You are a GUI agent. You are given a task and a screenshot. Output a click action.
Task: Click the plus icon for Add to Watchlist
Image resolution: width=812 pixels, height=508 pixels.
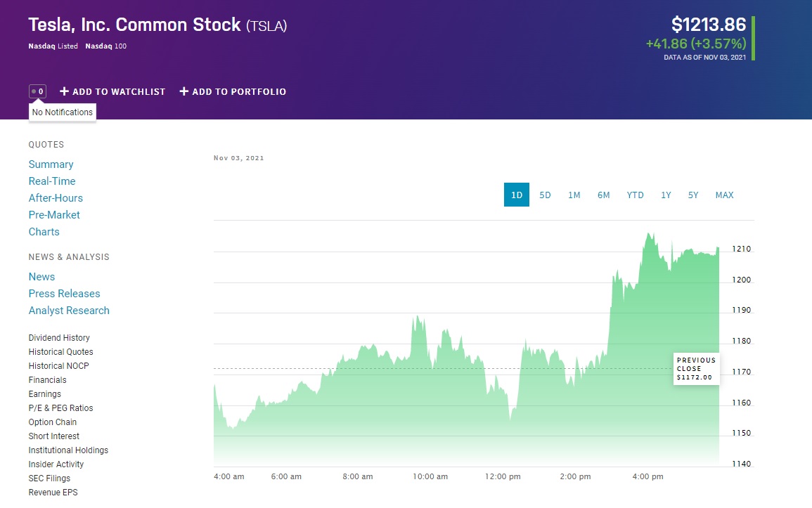64,91
